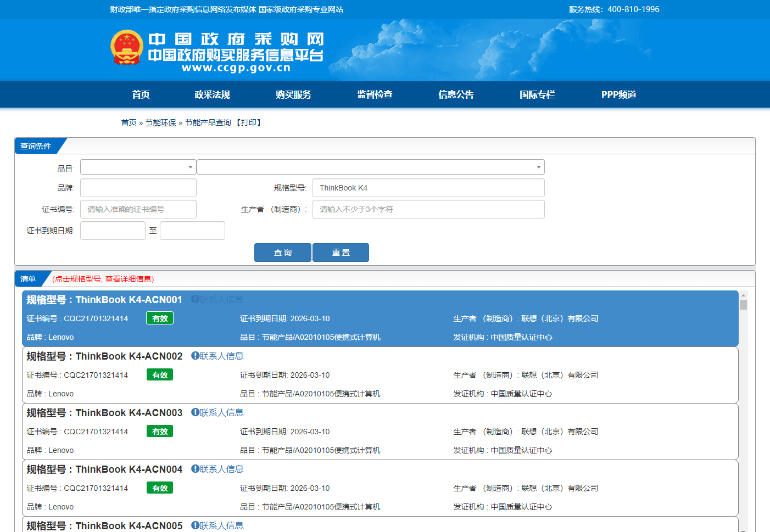Open details of 规格型号 ThinkBook K4-ACN001
770x532 pixels.
coord(104,300)
